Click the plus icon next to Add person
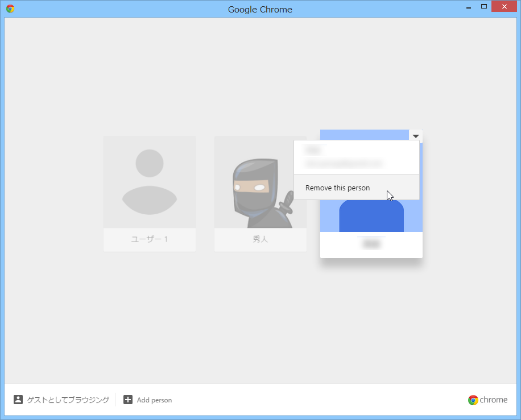Screen dimensions: 521x420 [x=129, y=400]
